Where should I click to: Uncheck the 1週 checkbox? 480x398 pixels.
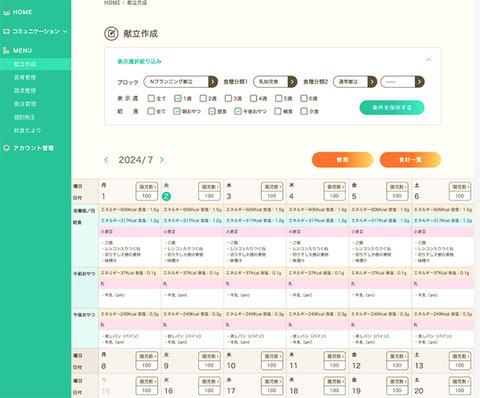178,98
